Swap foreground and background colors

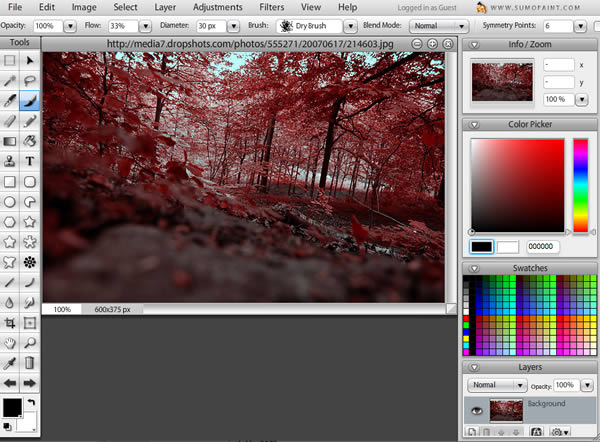pyautogui.click(x=31, y=402)
